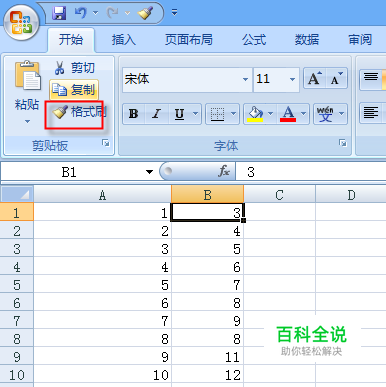Screen dimensions: 386x387
Task: Click cell A3 containing 3
Action: (102, 248)
